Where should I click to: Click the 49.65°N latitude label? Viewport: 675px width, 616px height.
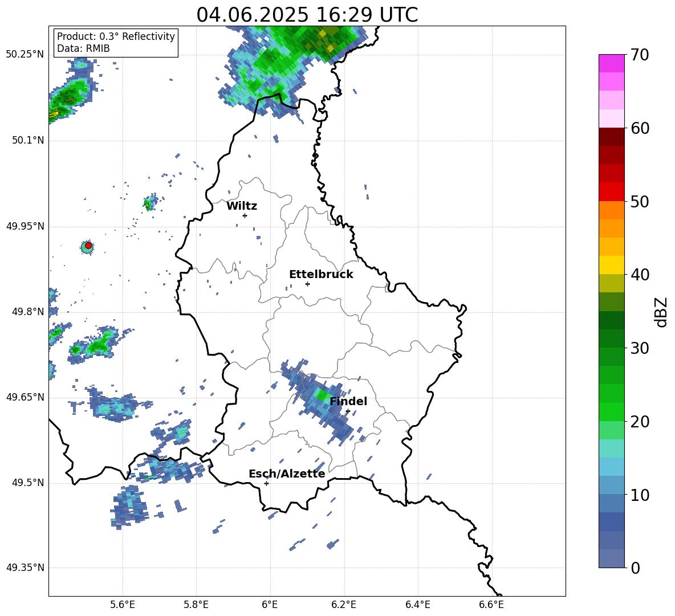(x=25, y=397)
